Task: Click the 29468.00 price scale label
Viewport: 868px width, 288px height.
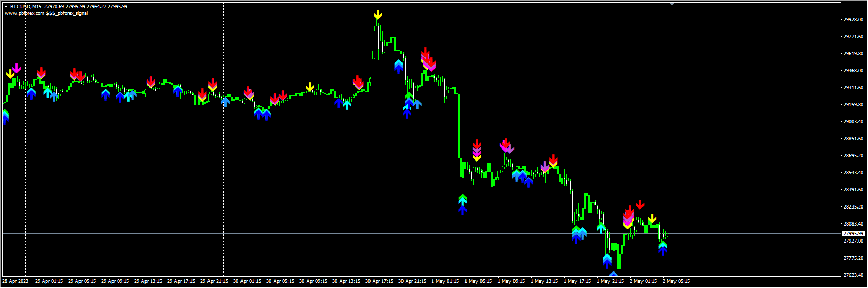Action: pos(854,71)
